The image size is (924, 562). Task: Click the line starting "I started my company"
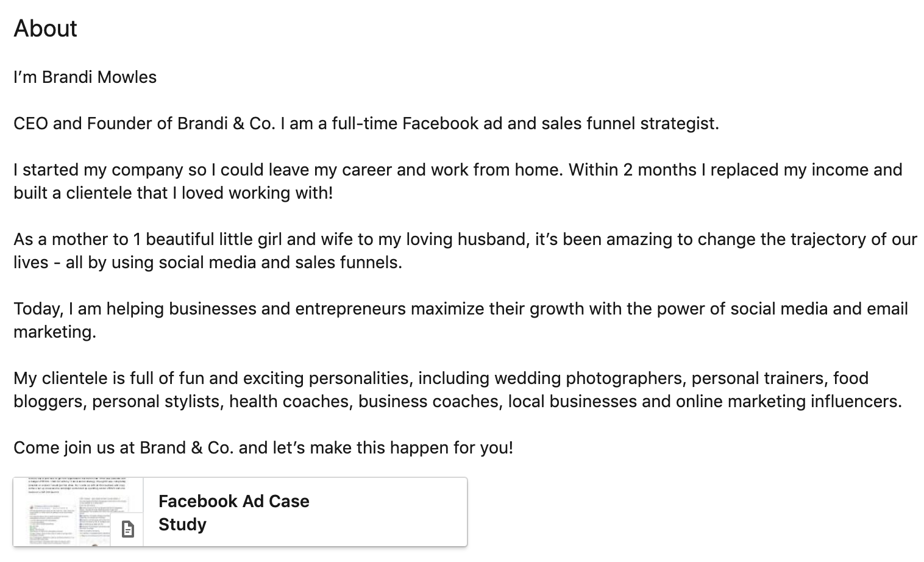(458, 169)
